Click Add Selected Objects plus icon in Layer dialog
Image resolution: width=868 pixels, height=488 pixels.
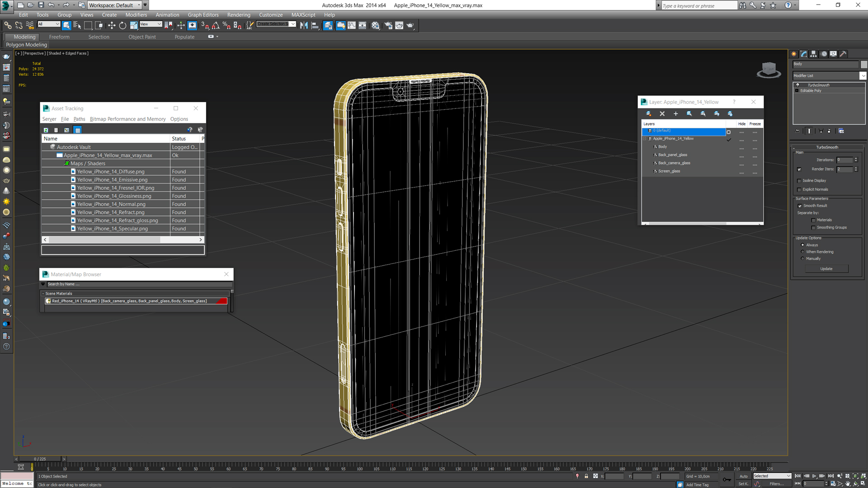[675, 113]
